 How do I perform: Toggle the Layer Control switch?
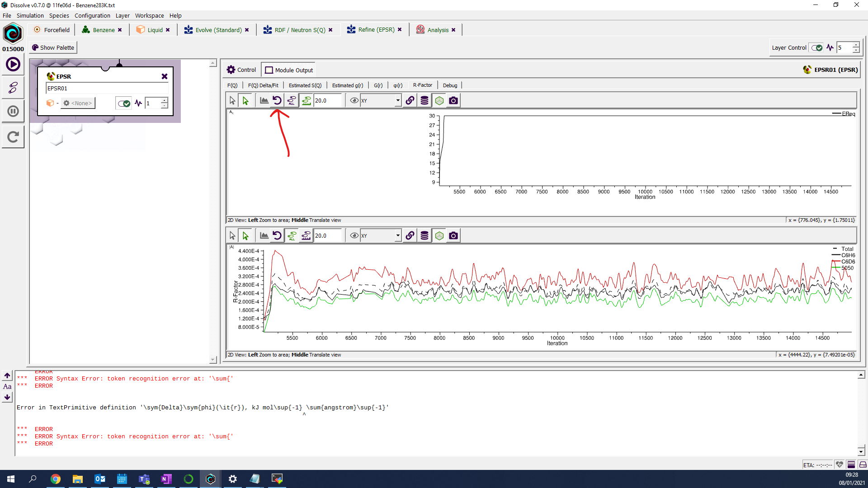pyautogui.click(x=816, y=47)
